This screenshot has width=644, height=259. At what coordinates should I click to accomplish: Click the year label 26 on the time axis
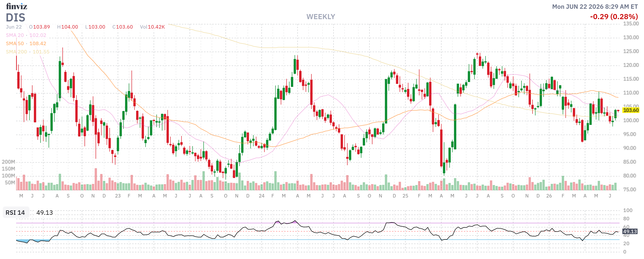(549, 196)
